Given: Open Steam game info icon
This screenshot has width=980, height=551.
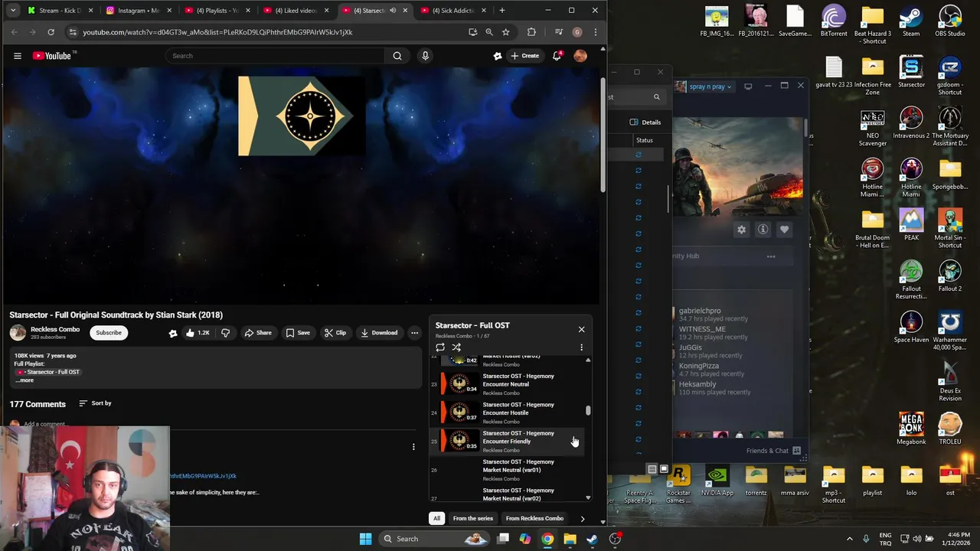Looking at the screenshot, I should click(763, 230).
